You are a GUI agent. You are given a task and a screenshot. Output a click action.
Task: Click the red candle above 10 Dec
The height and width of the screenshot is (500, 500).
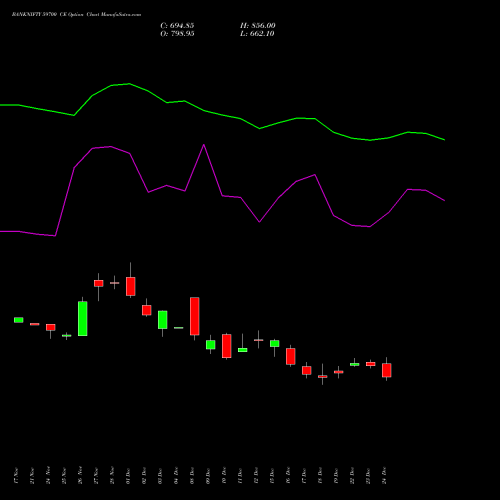[227, 346]
